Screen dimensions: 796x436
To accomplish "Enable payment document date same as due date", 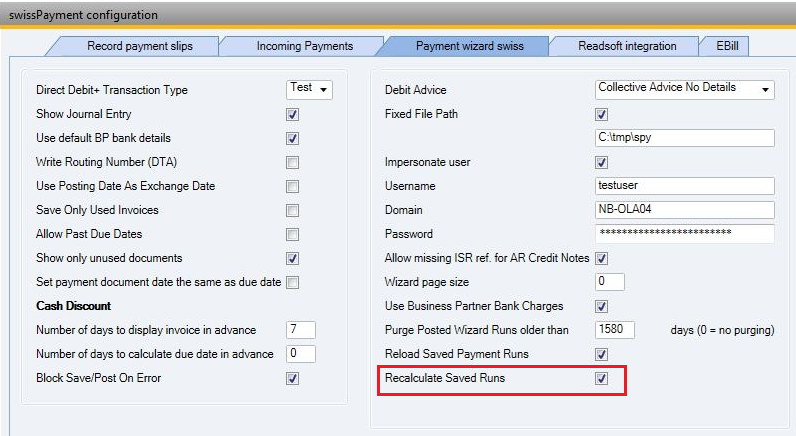I will (x=292, y=282).
